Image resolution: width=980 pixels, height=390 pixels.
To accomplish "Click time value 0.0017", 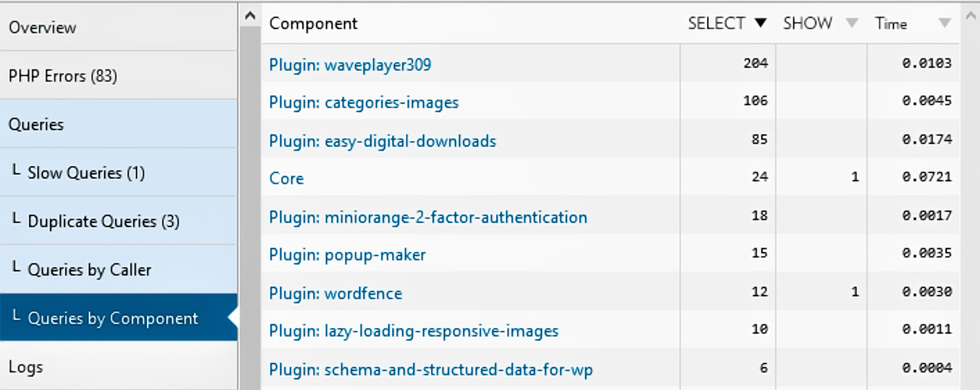I will point(927,215).
